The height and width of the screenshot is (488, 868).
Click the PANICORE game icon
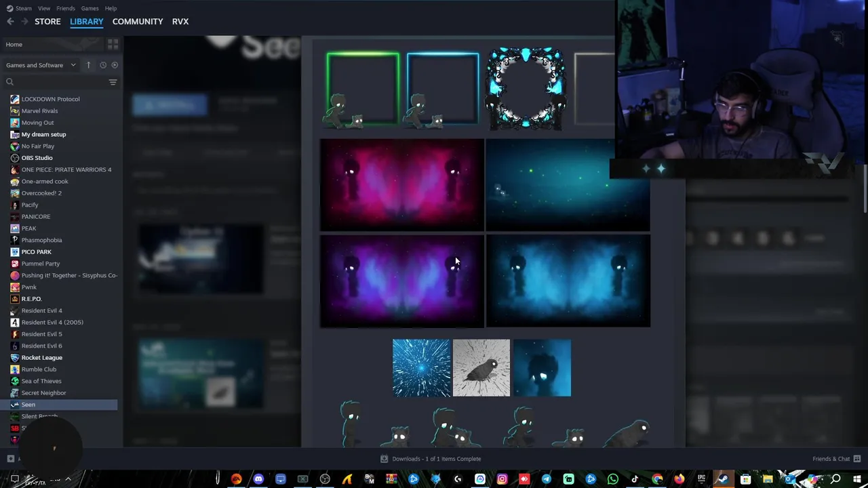tap(14, 216)
